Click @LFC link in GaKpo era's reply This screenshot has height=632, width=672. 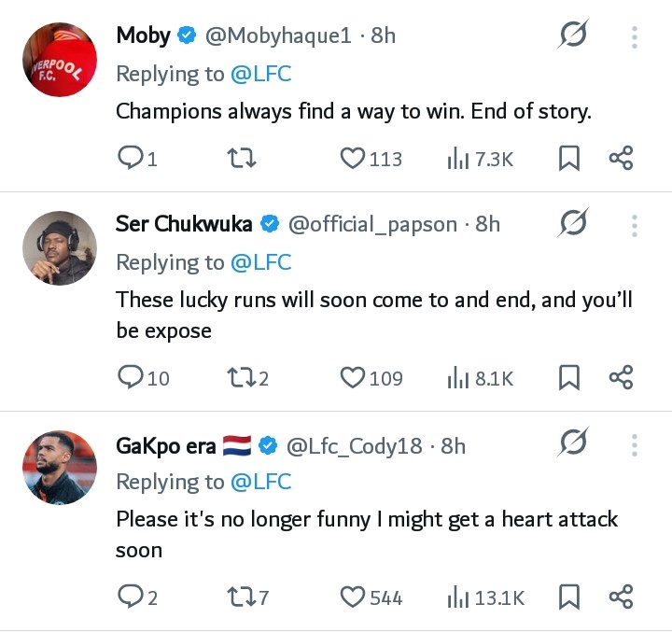tap(260, 482)
